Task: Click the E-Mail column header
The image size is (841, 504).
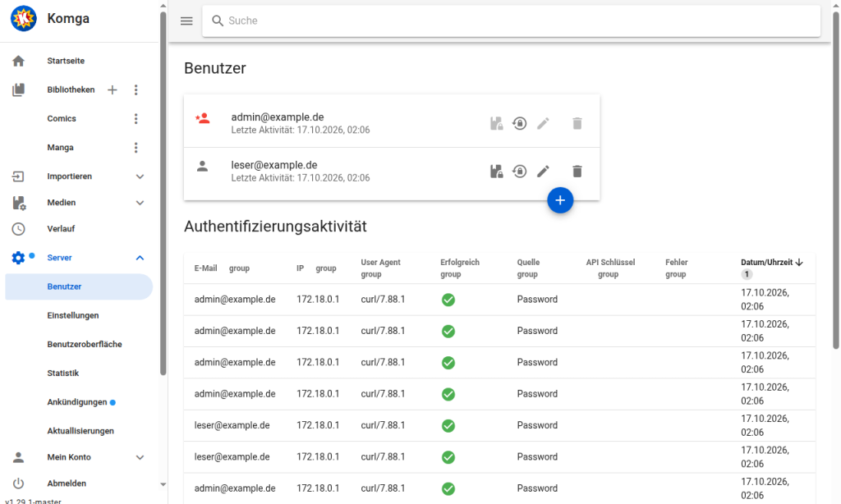Action: [x=205, y=268]
